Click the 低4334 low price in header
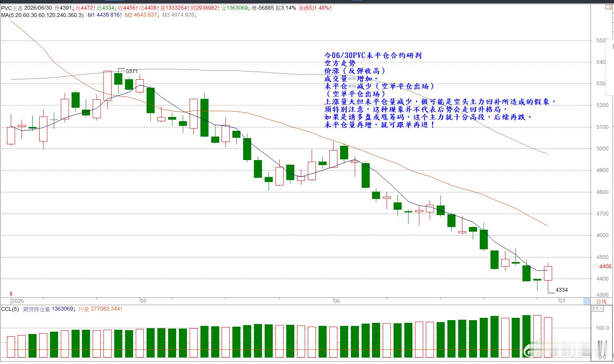 click(x=107, y=8)
